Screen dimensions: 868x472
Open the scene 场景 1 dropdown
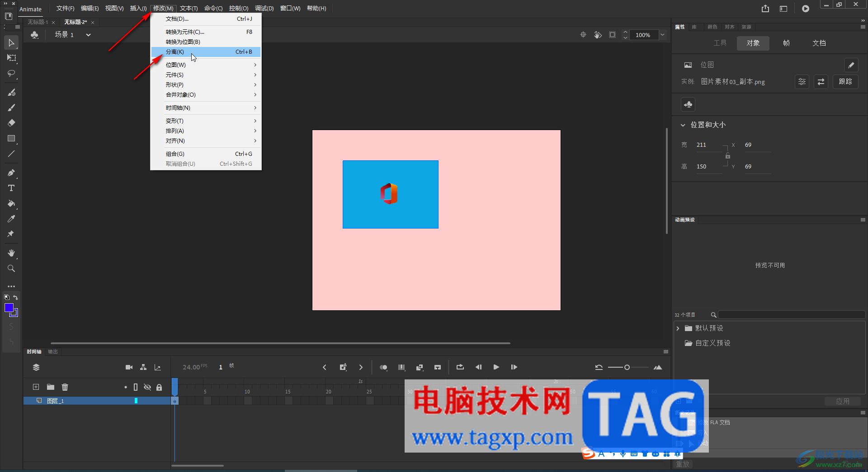(89, 35)
